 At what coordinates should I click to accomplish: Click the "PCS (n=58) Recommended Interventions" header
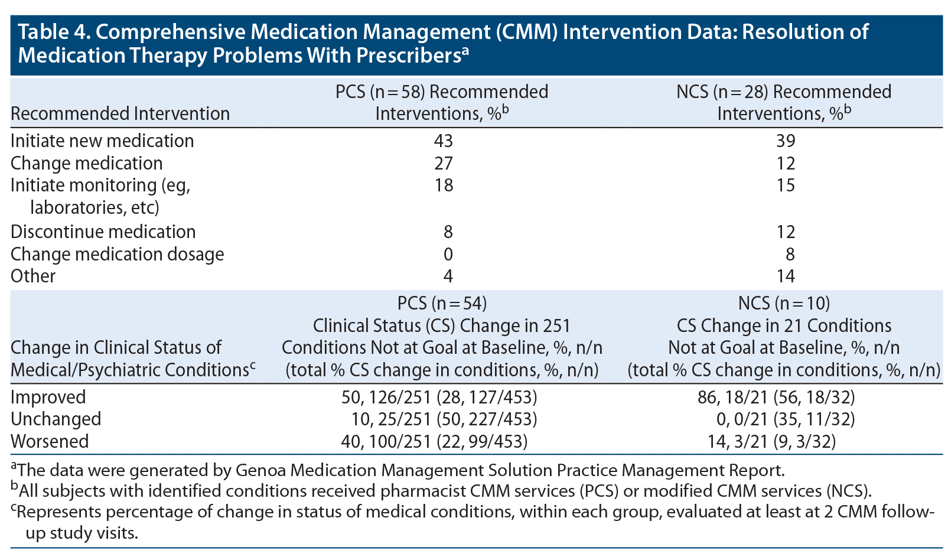tap(442, 102)
